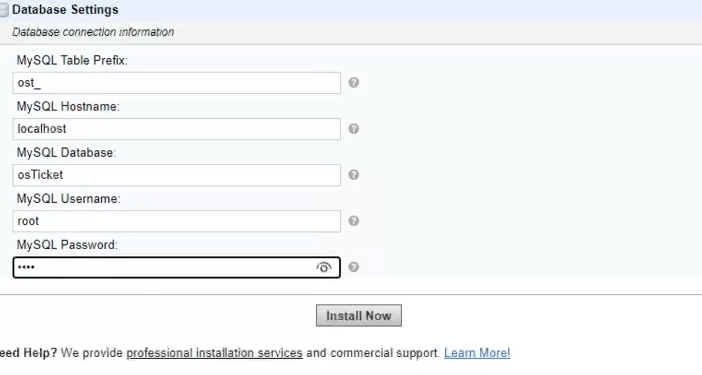Screen dimensions: 702x375
Task: Open the professional installation services link
Action: 214,353
